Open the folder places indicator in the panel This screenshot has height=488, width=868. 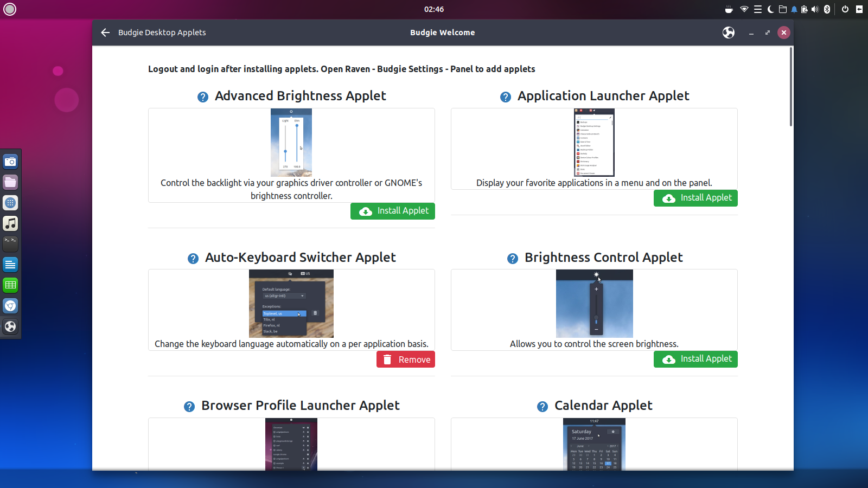[x=783, y=9]
